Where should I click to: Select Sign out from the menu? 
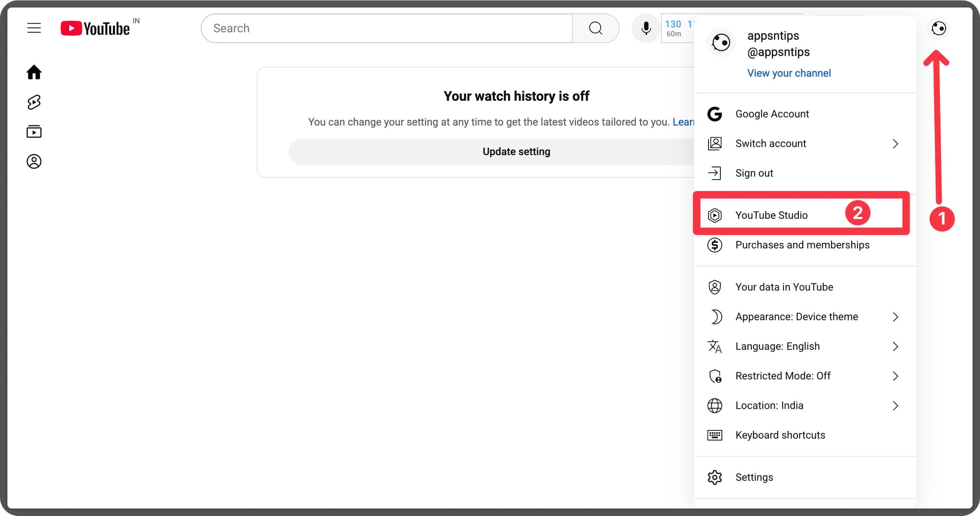pyautogui.click(x=754, y=173)
